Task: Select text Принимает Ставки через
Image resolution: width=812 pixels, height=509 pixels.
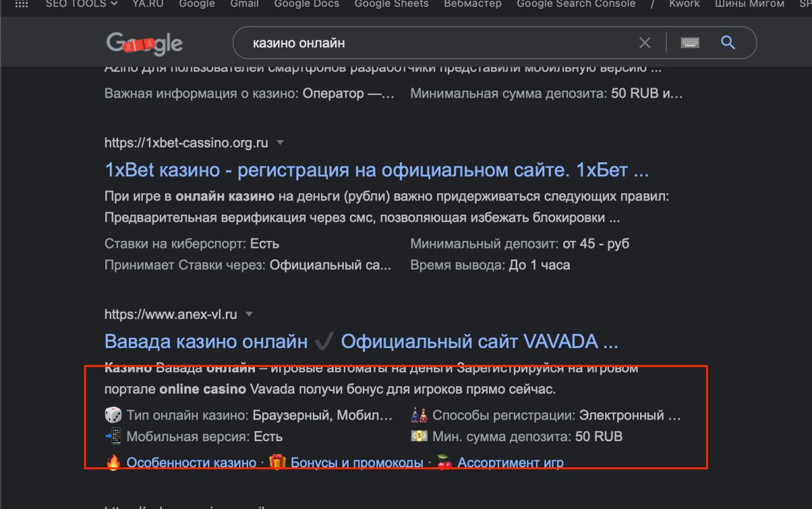Action: coord(185,265)
